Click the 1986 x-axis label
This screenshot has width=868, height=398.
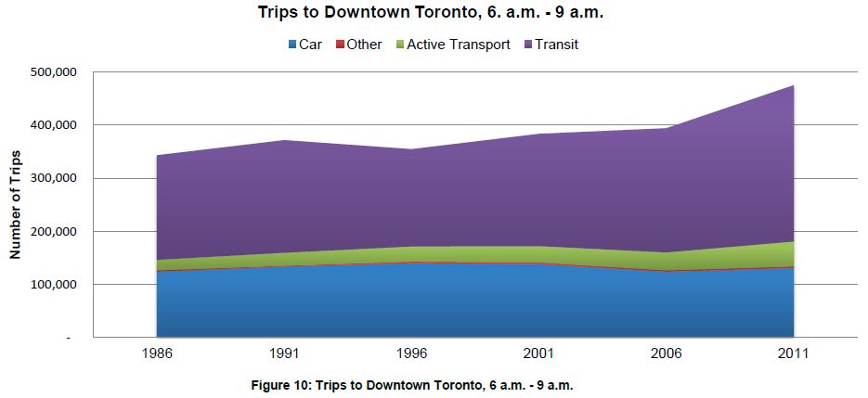[156, 353]
